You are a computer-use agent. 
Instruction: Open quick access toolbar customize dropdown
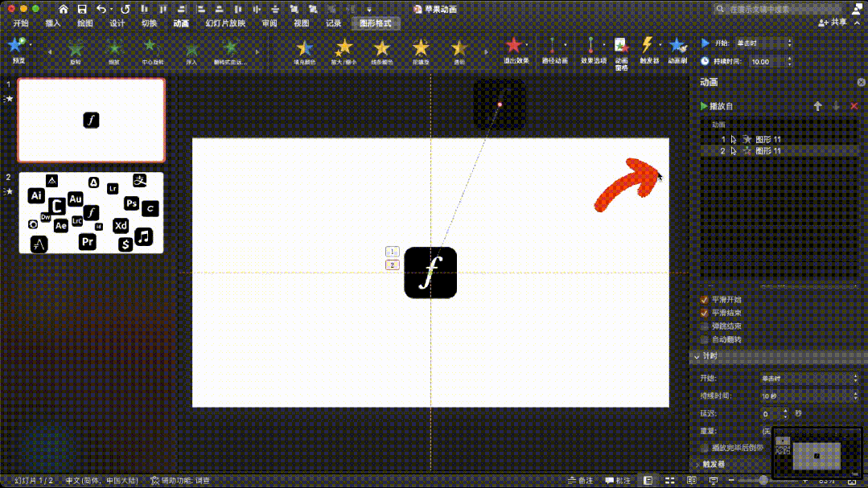pyautogui.click(x=369, y=9)
